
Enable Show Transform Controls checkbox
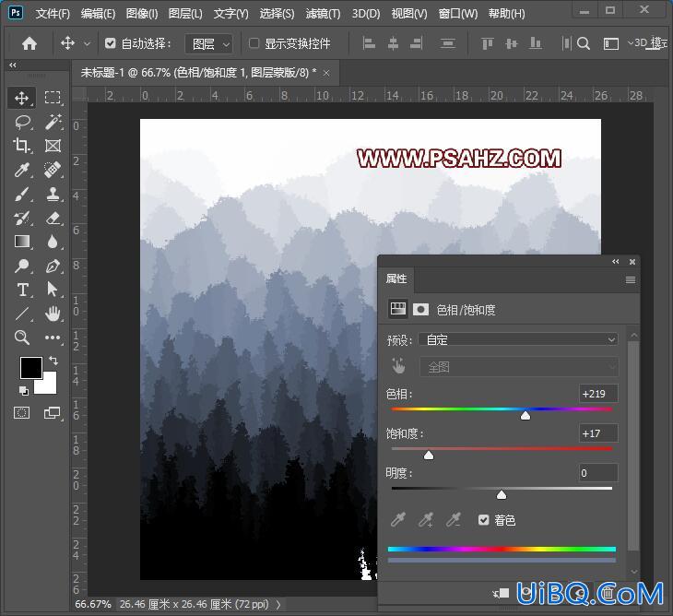coord(254,43)
